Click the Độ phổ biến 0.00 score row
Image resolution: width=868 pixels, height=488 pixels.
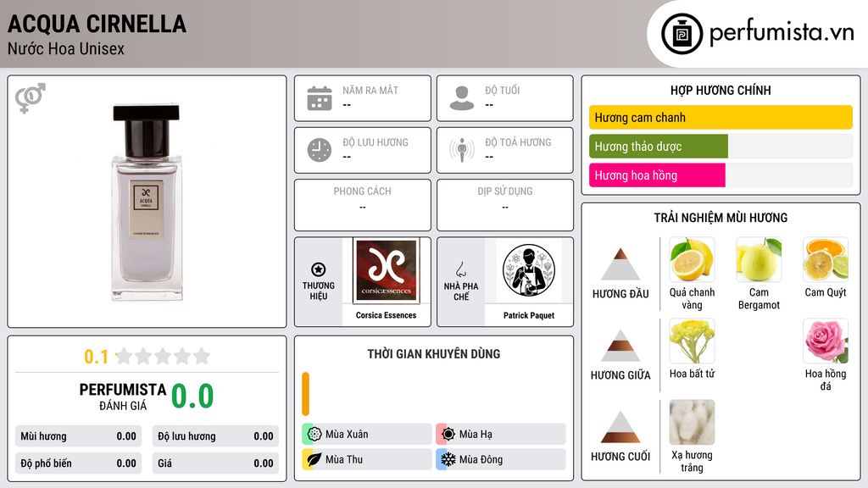[78, 463]
